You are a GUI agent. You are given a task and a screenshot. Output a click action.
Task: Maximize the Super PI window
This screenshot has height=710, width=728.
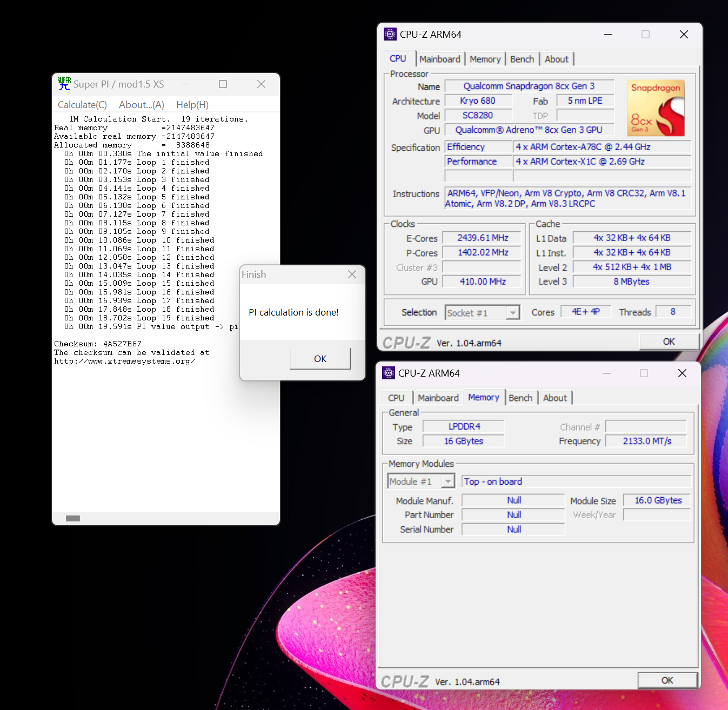coord(223,84)
